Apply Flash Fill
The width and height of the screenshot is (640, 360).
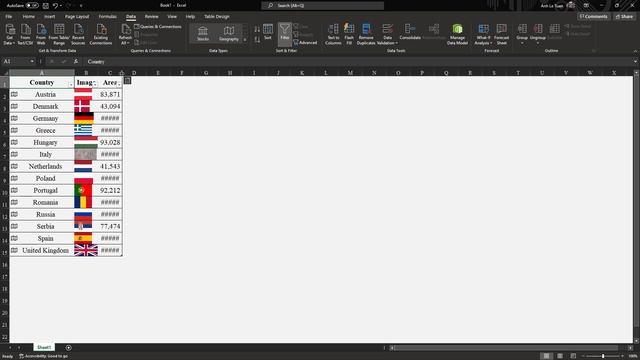click(x=349, y=34)
